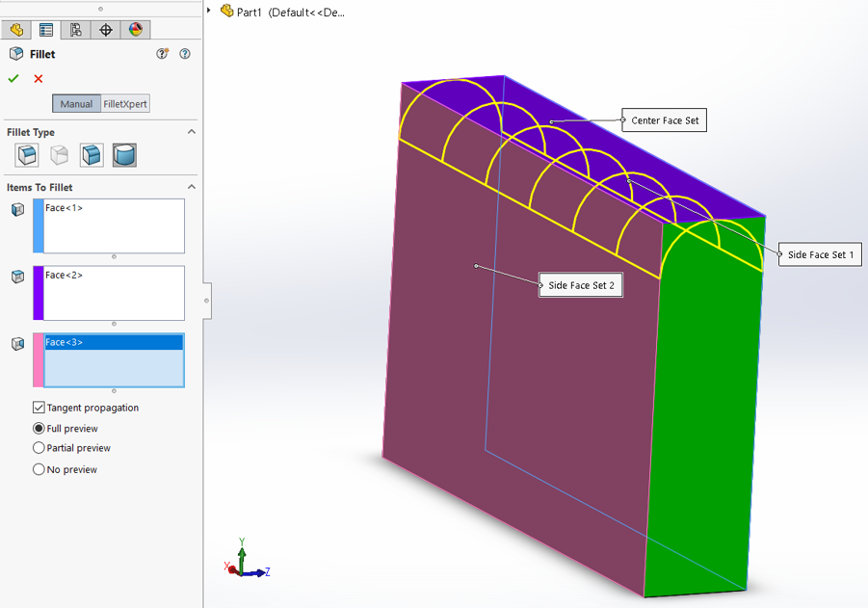The image size is (868, 608).
Task: Click the Fillet help question mark icon
Action: click(185, 55)
